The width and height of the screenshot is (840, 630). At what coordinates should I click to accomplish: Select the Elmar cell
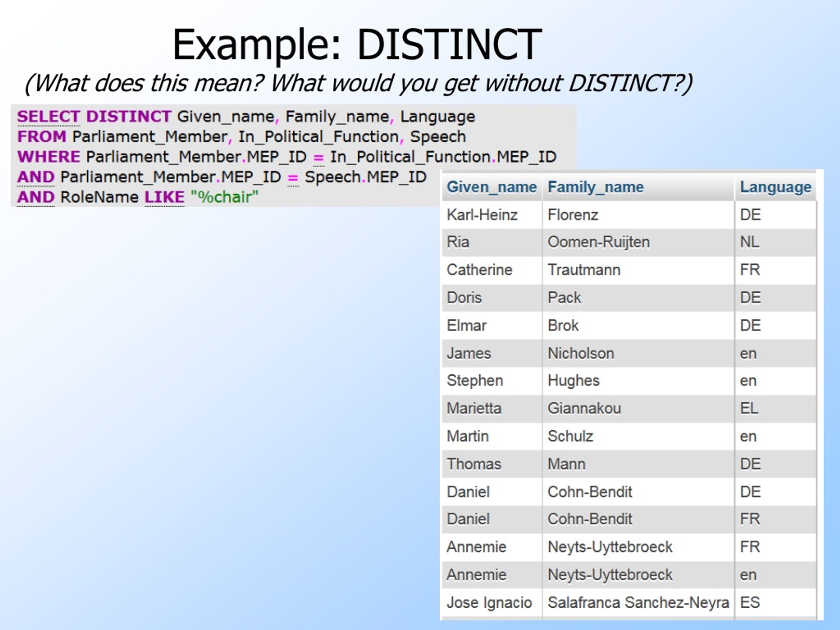(492, 325)
